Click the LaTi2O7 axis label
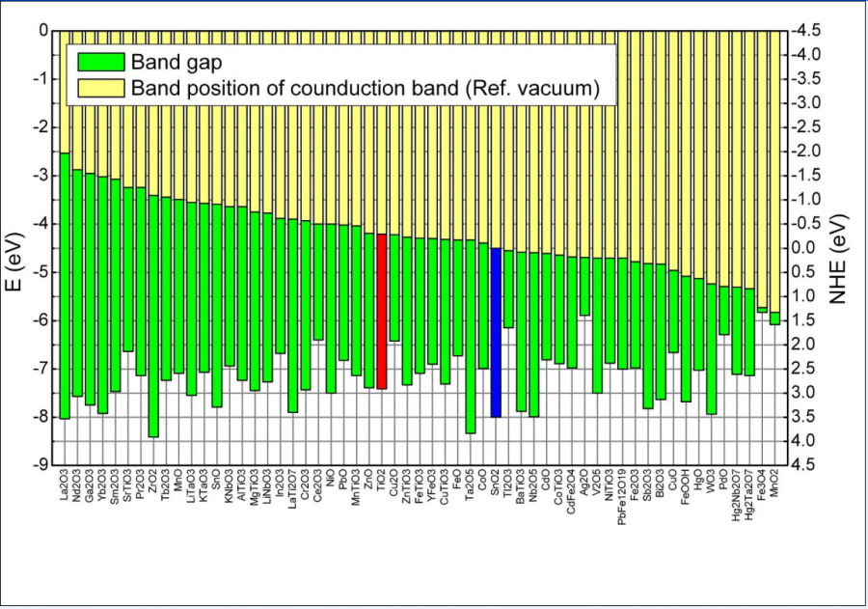 [293, 488]
